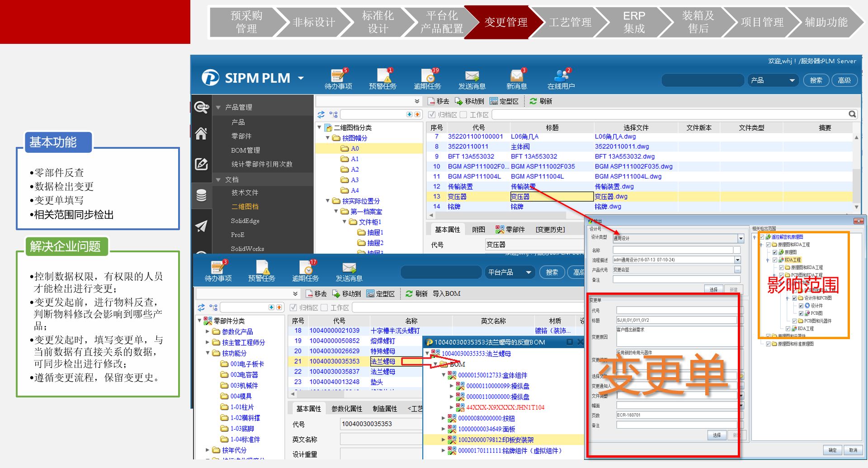Toggle the 归档区 checkbox in upper panel
868x468 pixels.
[432, 115]
